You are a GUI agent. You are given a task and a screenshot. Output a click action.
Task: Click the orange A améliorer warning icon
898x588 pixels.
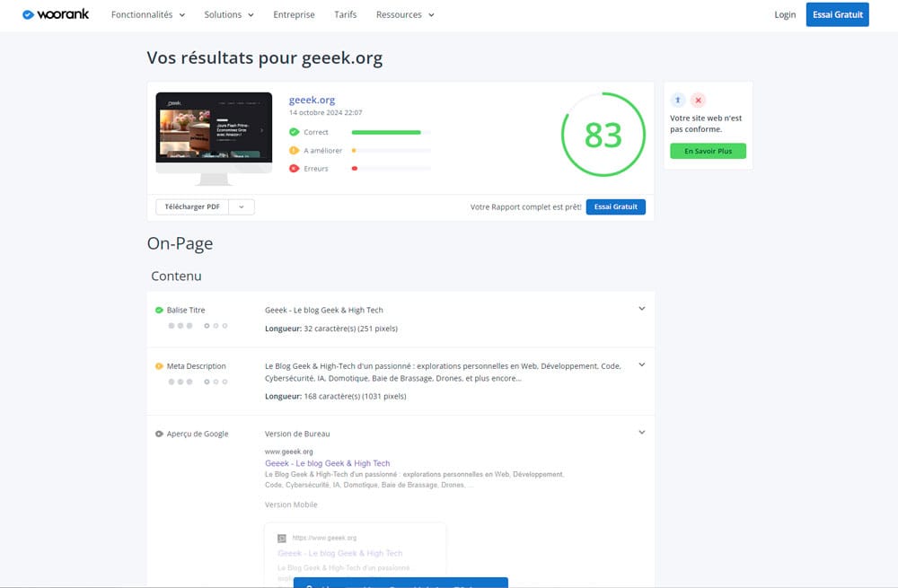point(295,151)
